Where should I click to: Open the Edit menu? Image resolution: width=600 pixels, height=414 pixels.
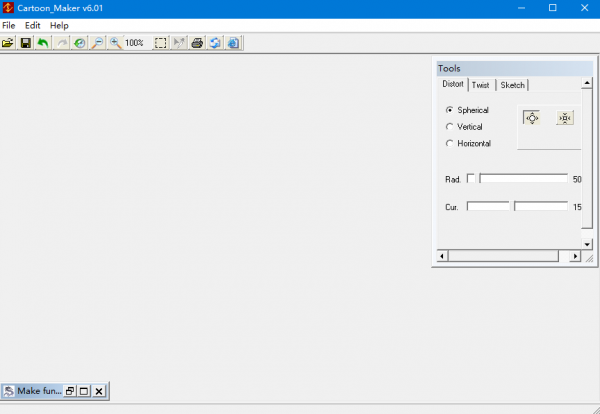33,26
